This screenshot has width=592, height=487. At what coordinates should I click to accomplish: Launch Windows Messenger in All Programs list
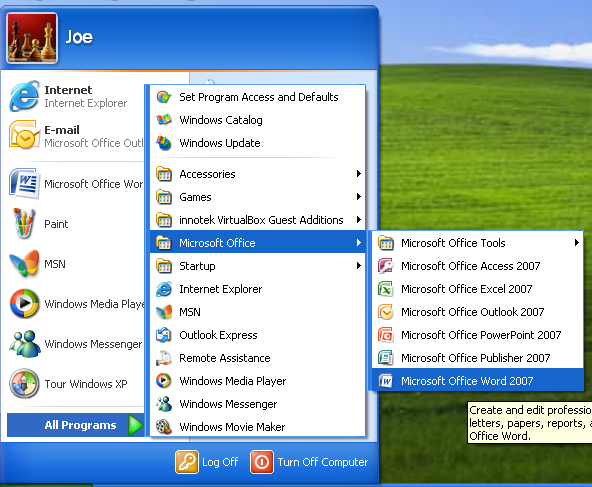(164, 404)
